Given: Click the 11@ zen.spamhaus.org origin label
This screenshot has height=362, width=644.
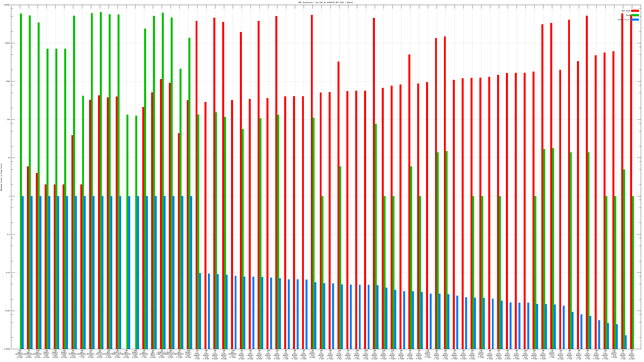Looking at the screenshot, I should coord(37,354).
